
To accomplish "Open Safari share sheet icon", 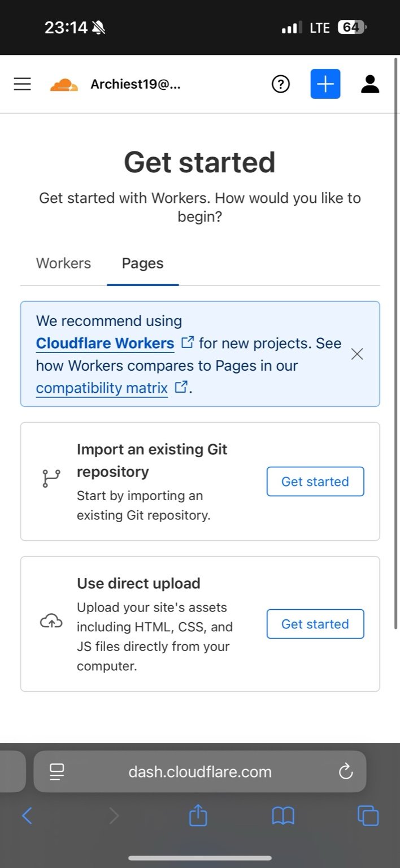I will point(198,815).
